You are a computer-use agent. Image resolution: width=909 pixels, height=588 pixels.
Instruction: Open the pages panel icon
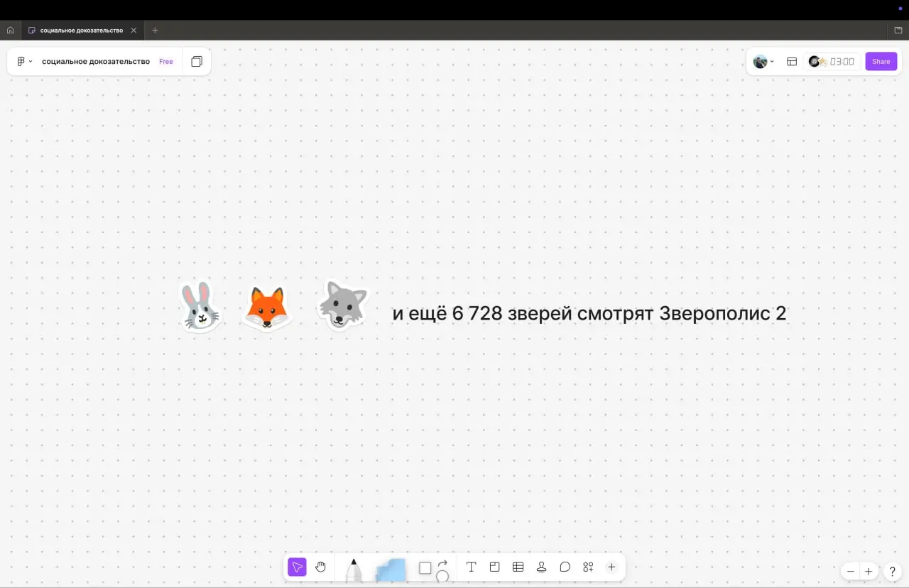pos(197,62)
